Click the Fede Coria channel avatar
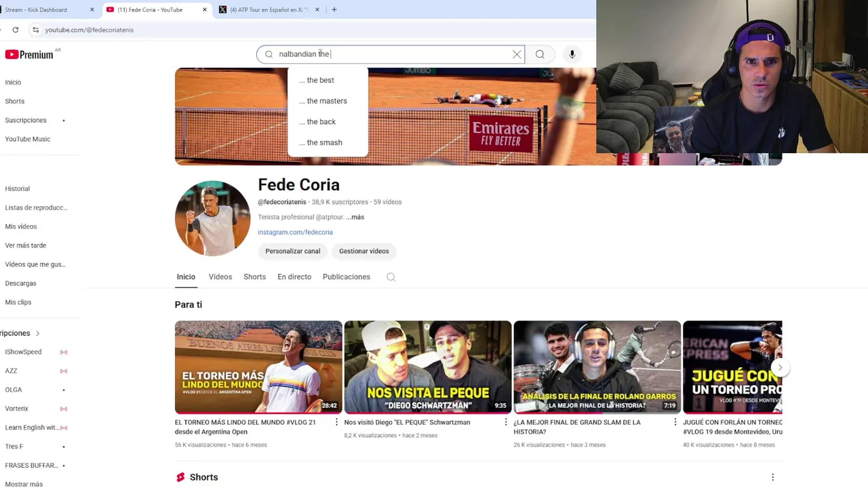 tap(212, 218)
